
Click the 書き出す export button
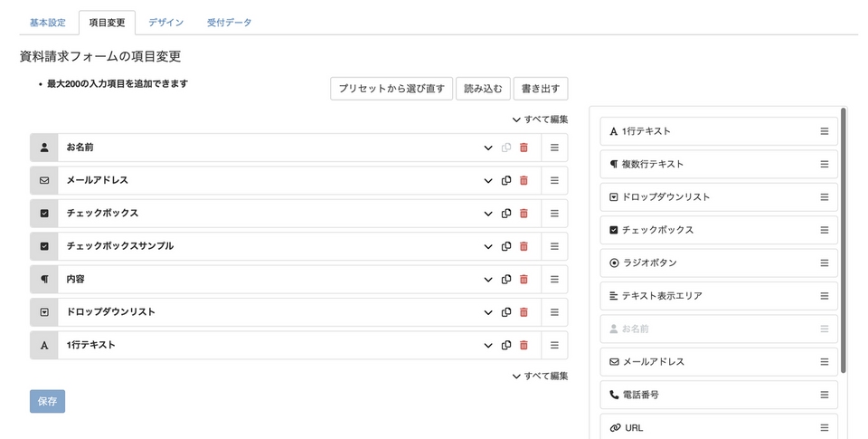coord(540,89)
